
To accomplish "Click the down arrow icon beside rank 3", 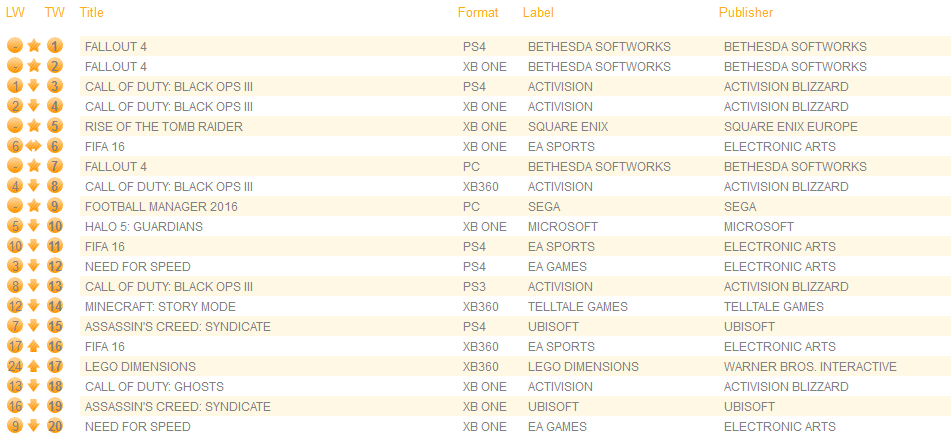I will [x=34, y=86].
